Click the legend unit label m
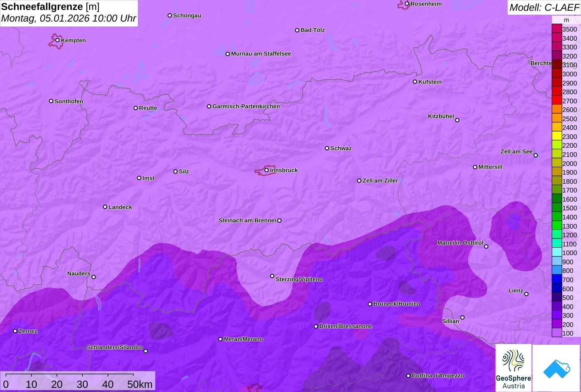 pos(566,20)
